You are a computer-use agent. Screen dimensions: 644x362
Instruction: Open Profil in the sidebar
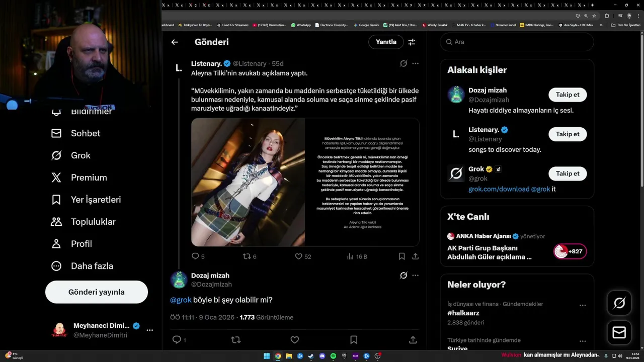click(x=71, y=244)
